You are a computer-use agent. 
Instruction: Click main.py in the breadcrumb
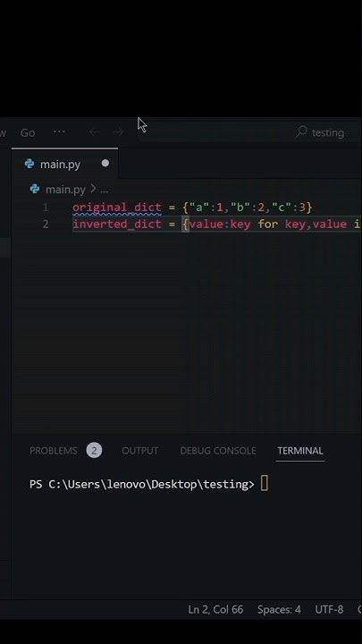coord(65,190)
